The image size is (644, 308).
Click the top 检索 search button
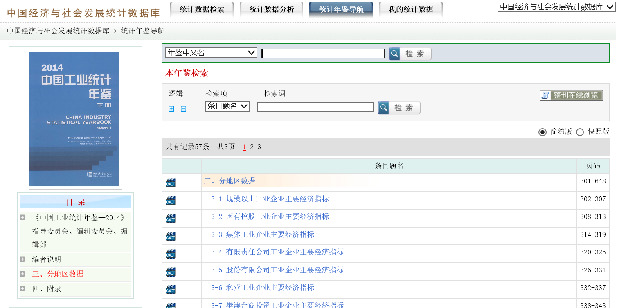tap(410, 54)
